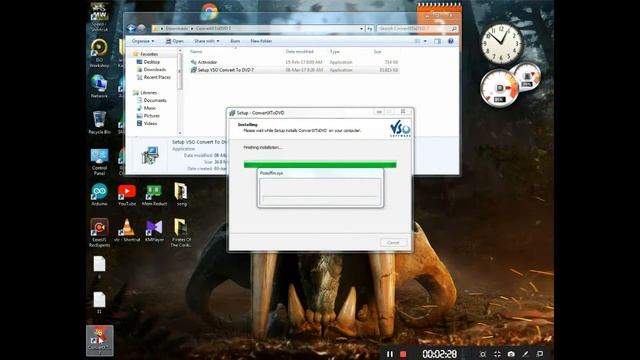The height and width of the screenshot is (360, 640).
Task: Open the Pirates Of The Caribbean folder
Action: (x=181, y=233)
